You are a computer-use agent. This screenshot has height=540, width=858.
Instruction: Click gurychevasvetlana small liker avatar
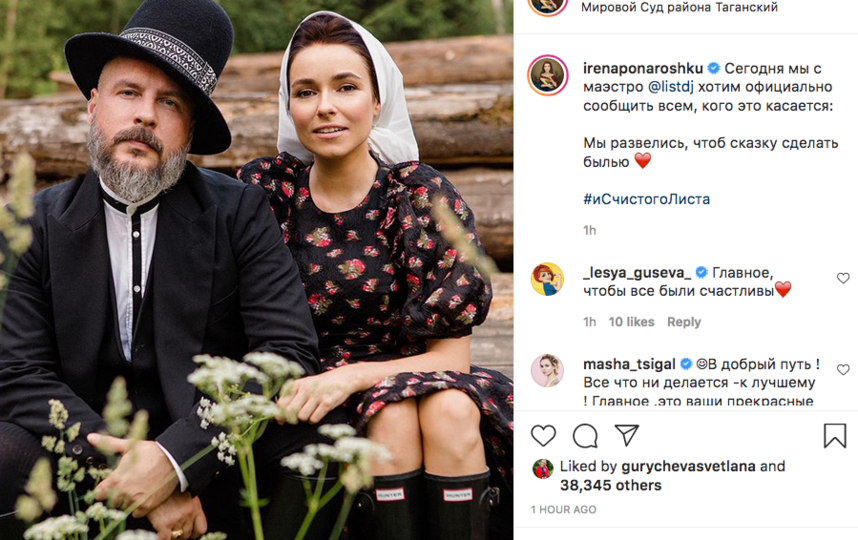(x=543, y=468)
